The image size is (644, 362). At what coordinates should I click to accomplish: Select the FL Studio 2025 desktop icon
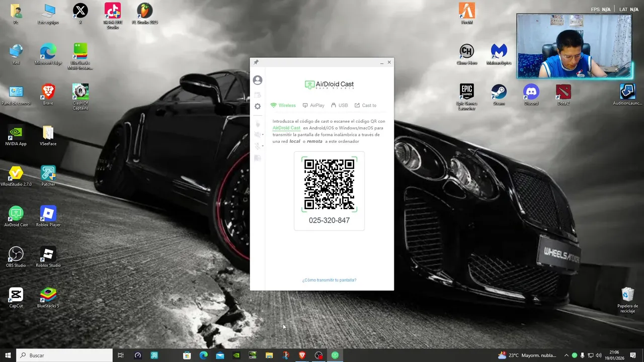click(145, 14)
